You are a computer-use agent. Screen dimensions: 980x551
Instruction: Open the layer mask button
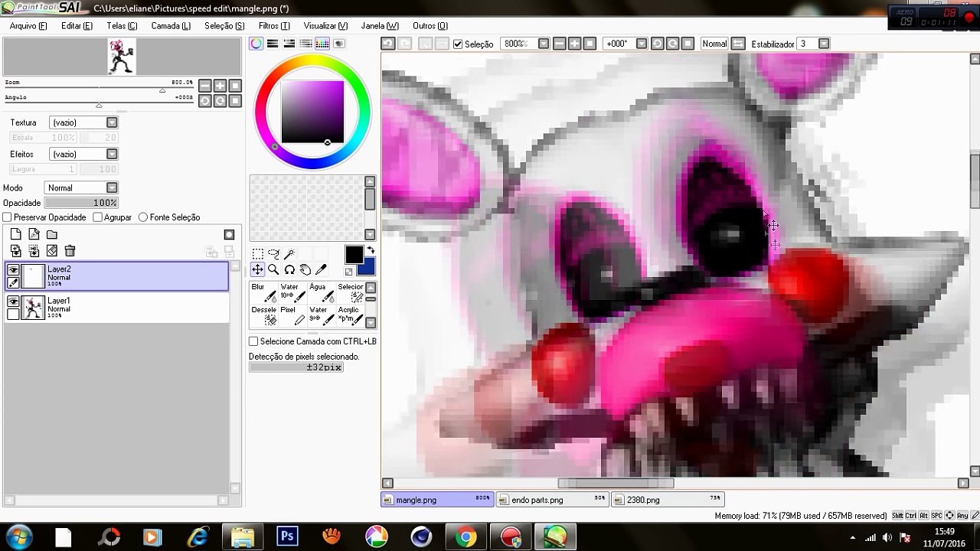[x=229, y=234]
